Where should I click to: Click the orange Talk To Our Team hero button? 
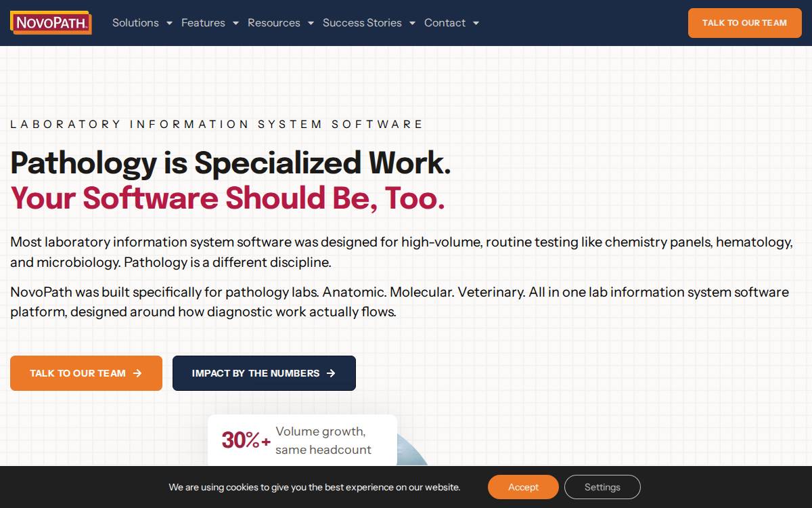click(x=86, y=373)
